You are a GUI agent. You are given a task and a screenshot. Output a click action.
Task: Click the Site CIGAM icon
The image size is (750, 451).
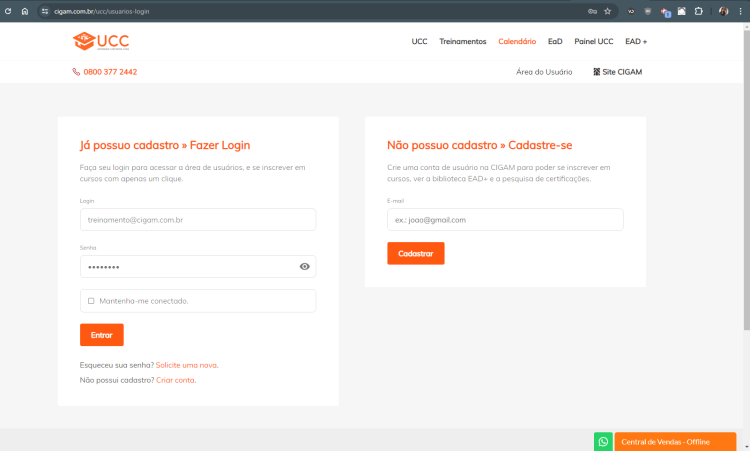(596, 72)
